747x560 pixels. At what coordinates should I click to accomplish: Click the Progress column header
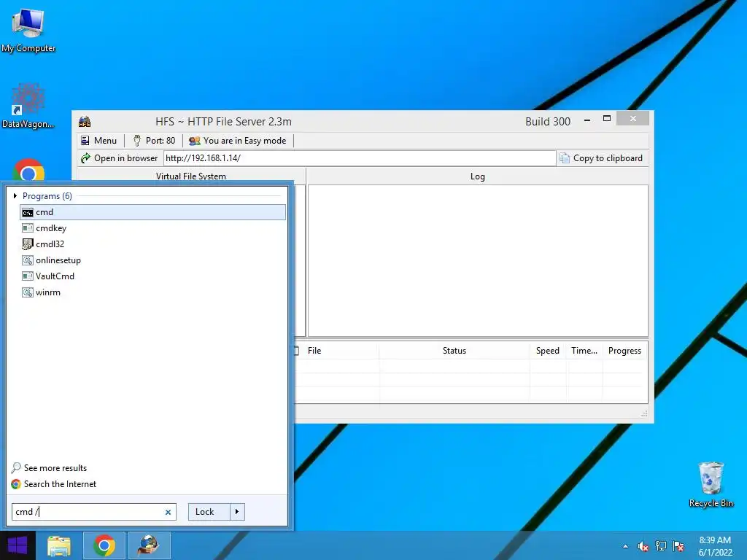click(624, 351)
